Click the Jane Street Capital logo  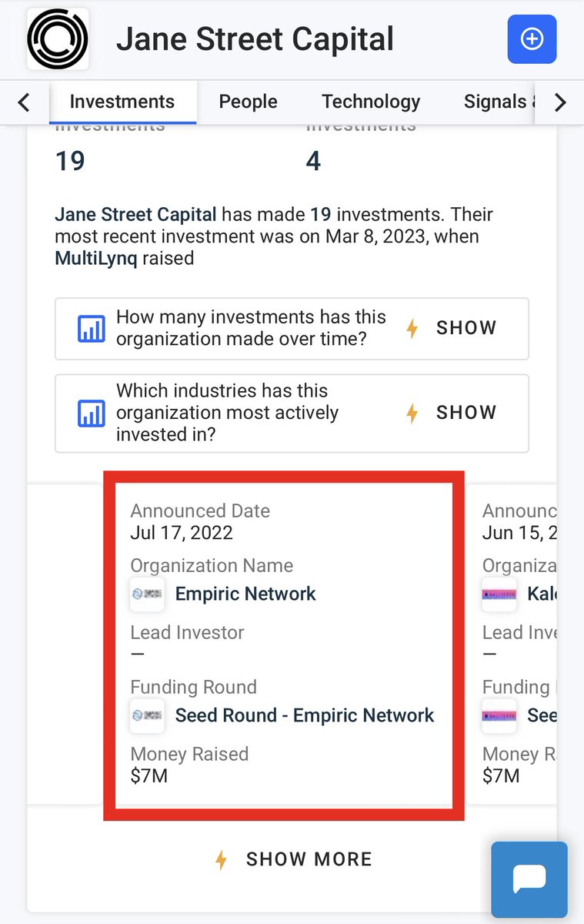click(58, 39)
